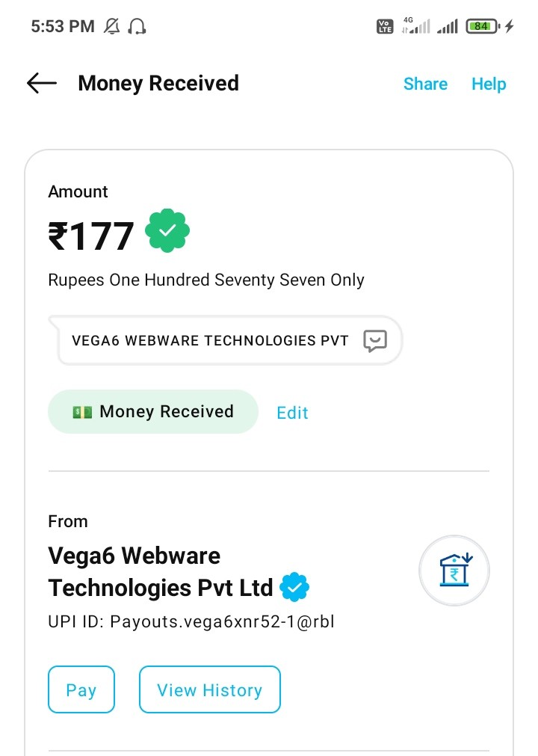
Task: Tap the UPI ID text
Action: click(191, 621)
